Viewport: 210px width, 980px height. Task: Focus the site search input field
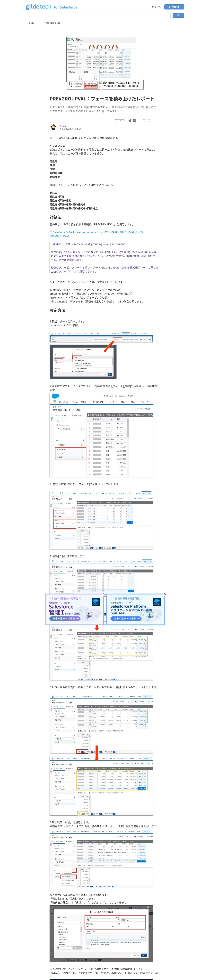point(98,16)
